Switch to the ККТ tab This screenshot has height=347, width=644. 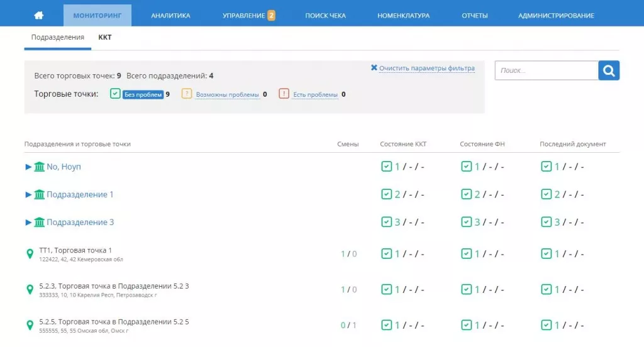pos(105,38)
